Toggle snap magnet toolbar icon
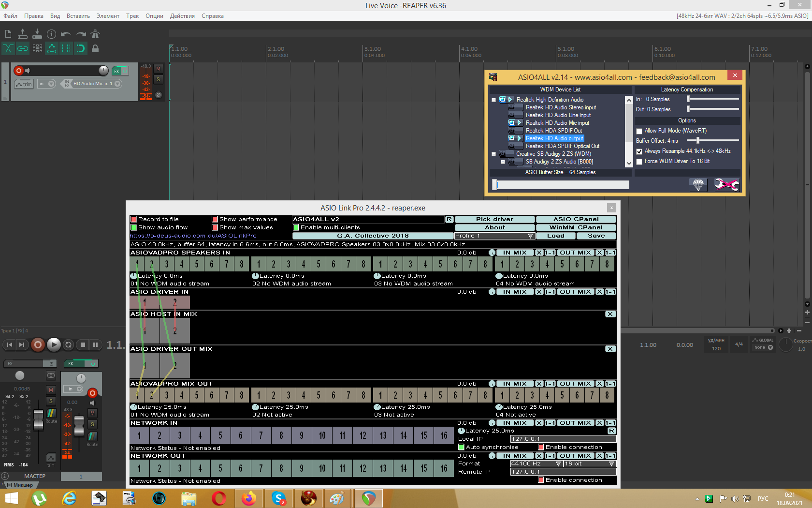The height and width of the screenshot is (508, 812). 81,48
